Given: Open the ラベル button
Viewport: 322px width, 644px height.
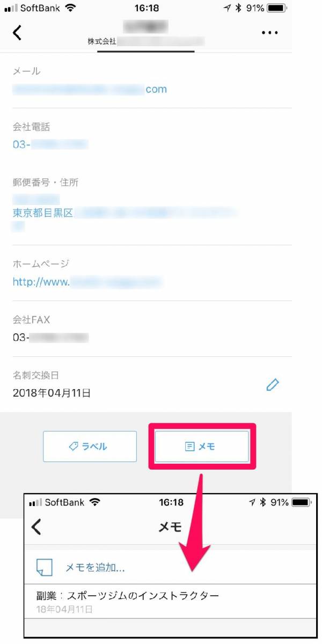Looking at the screenshot, I should click(x=90, y=447).
